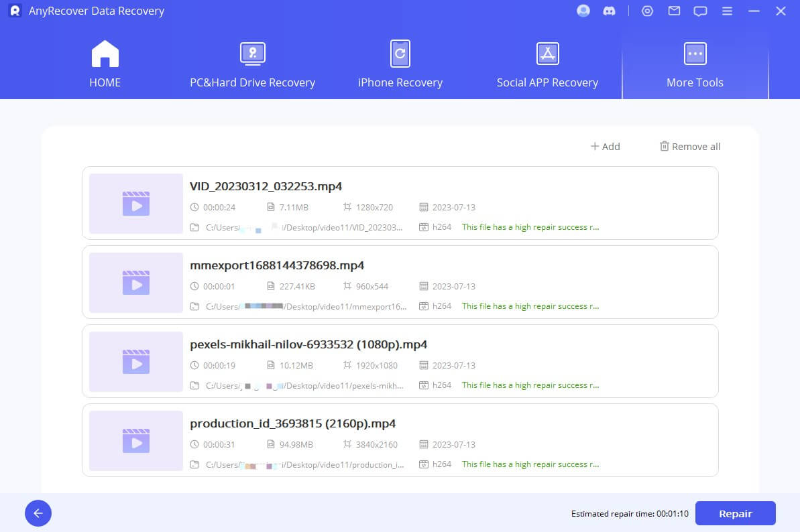The height and width of the screenshot is (532, 800).
Task: Open the mail feedback icon
Action: click(674, 11)
